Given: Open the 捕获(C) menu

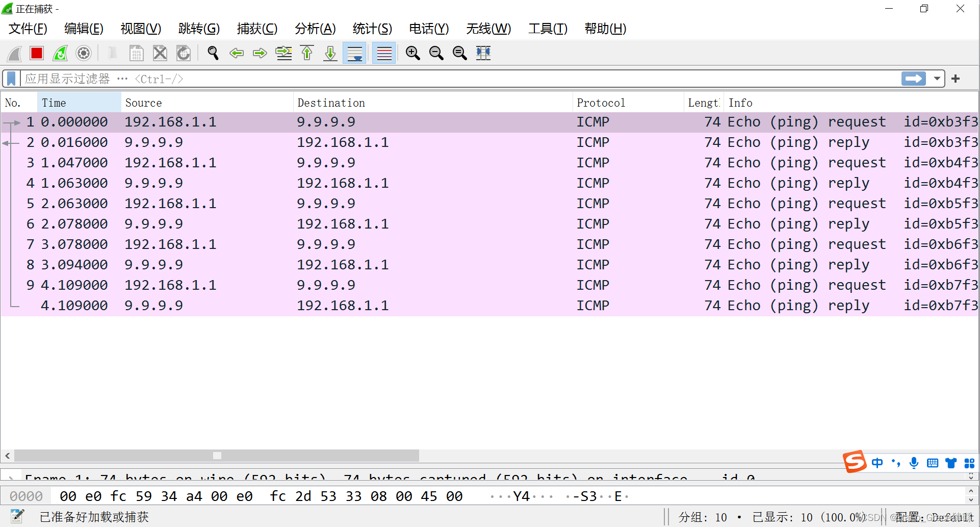Looking at the screenshot, I should [257, 29].
